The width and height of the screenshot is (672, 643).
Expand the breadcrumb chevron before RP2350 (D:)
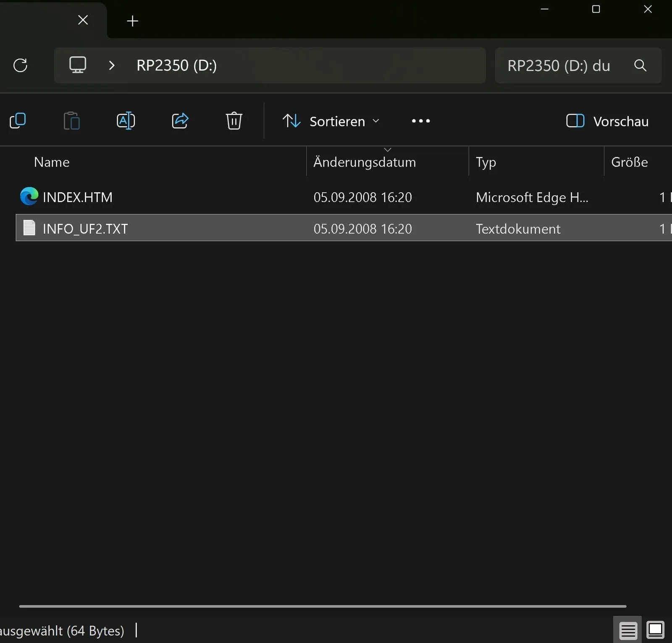(x=112, y=65)
